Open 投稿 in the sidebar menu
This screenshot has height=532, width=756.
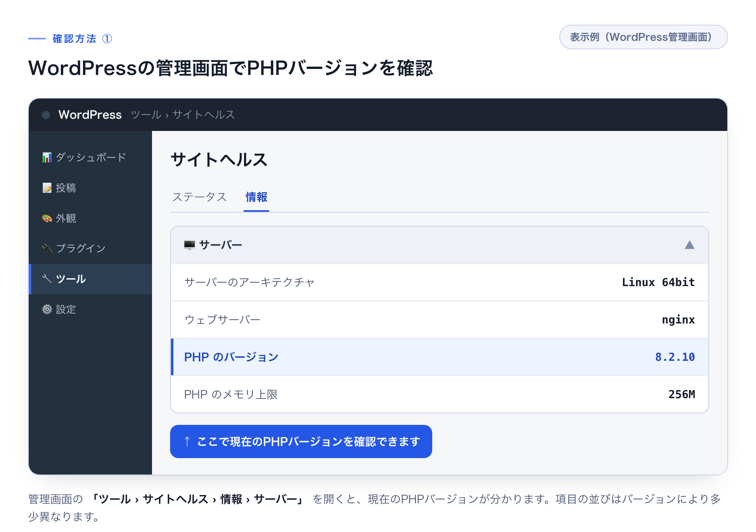[x=90, y=188]
